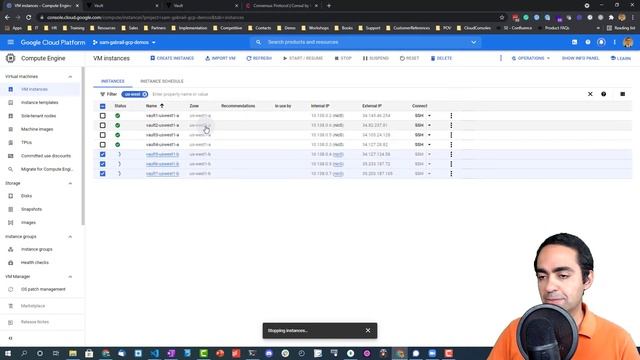Open more actions for the vault3 row
This screenshot has width=640, height=360.
451,135
